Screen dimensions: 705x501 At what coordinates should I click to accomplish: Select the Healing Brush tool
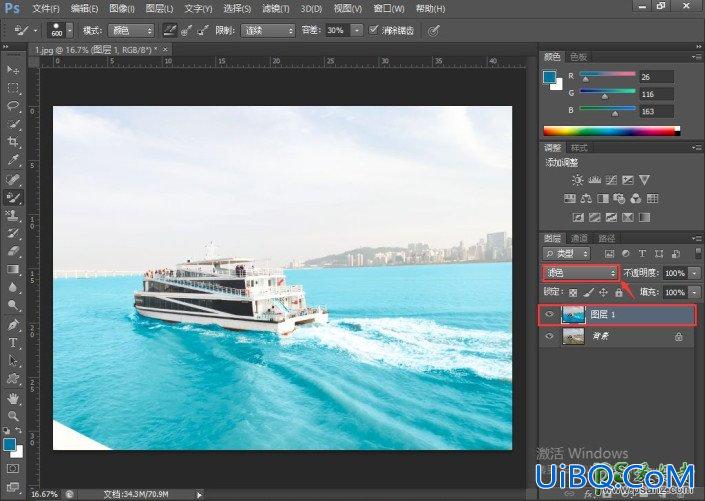(x=13, y=179)
